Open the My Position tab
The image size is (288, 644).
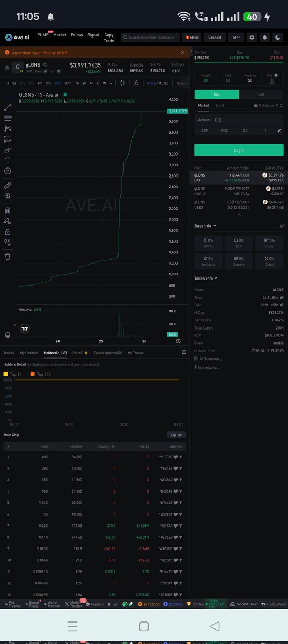point(29,353)
